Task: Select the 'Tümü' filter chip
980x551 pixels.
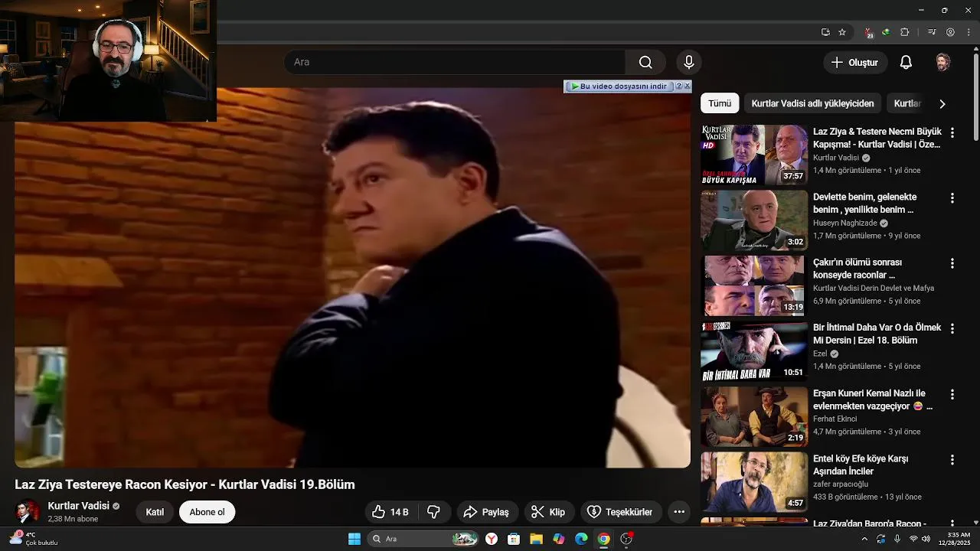Action: [x=720, y=103]
